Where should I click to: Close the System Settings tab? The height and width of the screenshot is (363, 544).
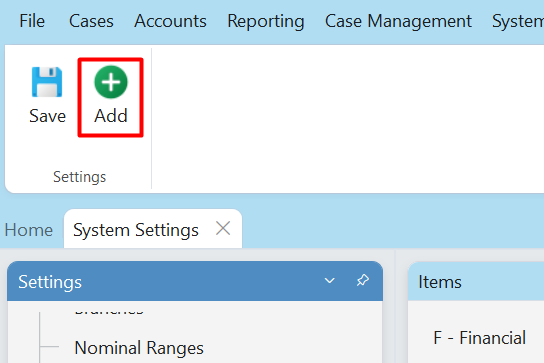223,229
